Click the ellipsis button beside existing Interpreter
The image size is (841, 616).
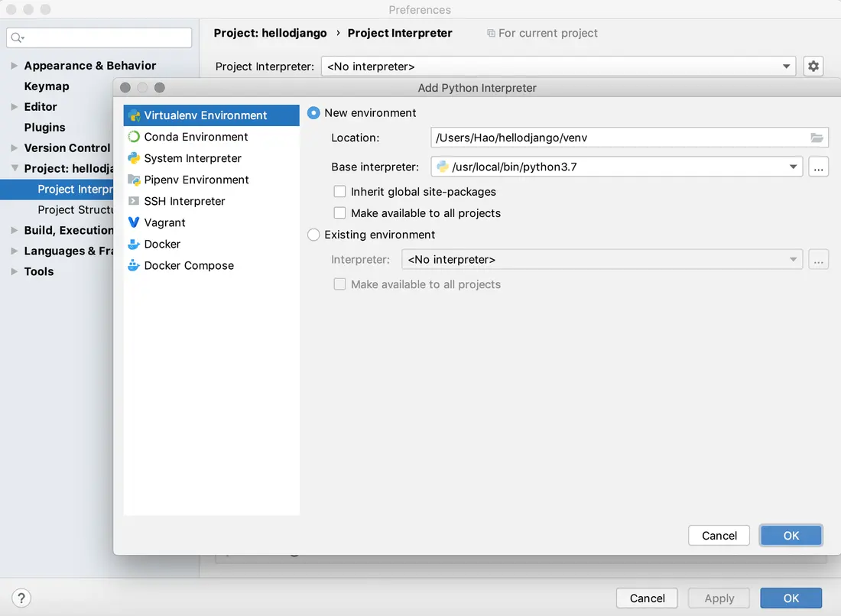tap(818, 260)
